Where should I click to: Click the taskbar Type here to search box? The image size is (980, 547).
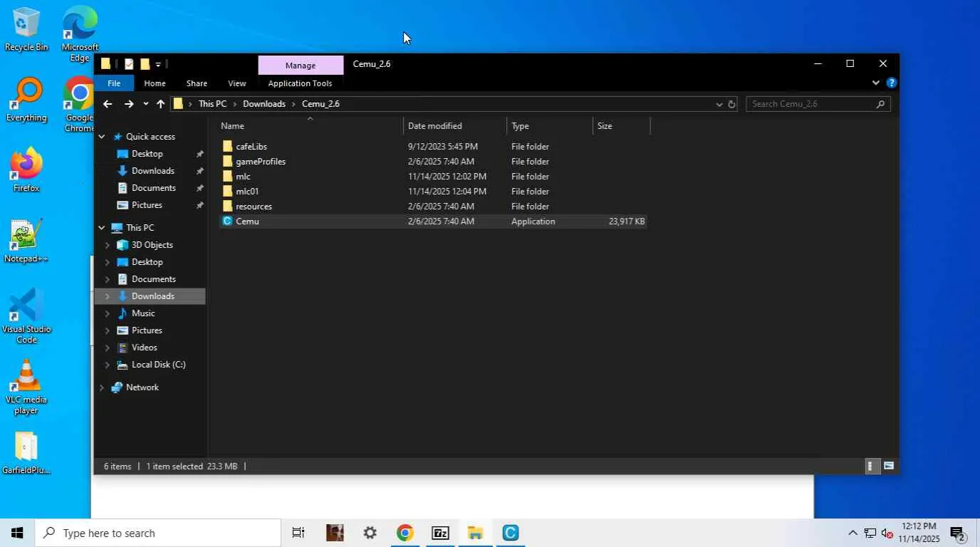point(157,533)
